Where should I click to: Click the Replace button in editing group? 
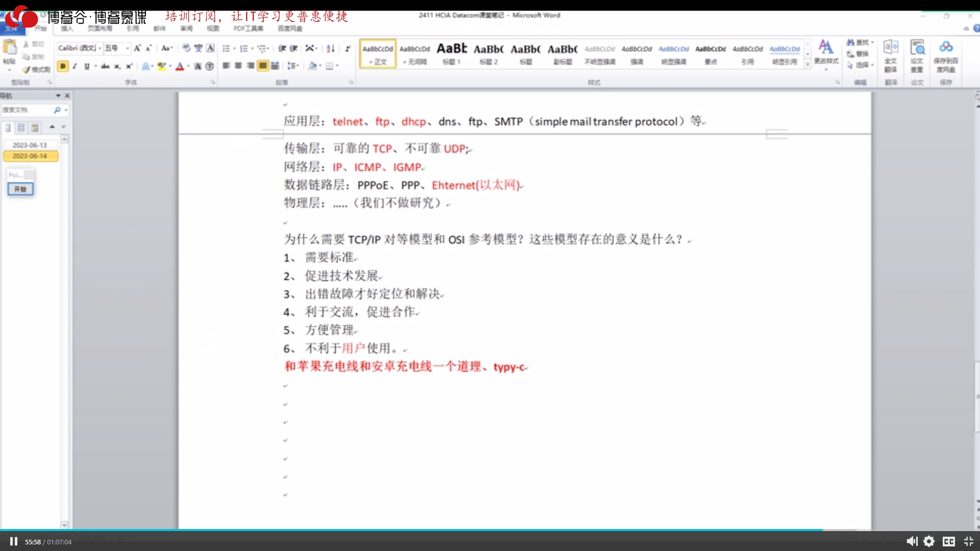[x=858, y=54]
